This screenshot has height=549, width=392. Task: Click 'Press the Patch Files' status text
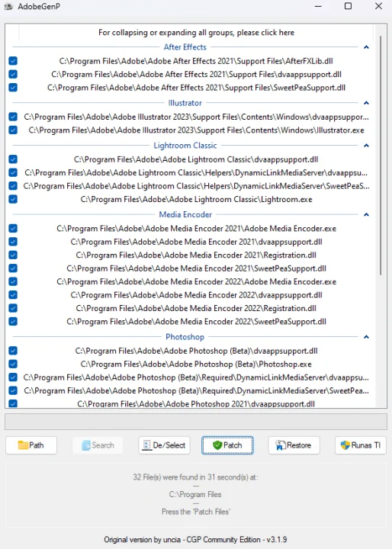click(195, 512)
